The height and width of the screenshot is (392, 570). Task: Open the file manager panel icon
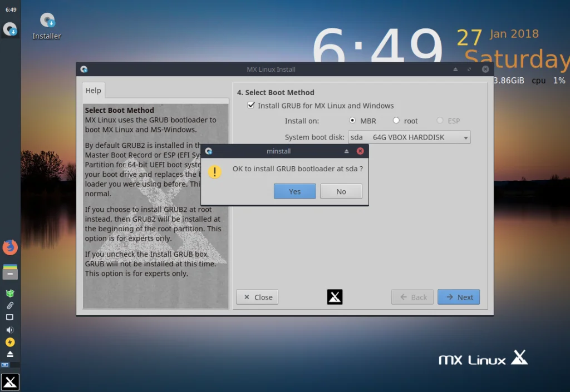pos(10,271)
